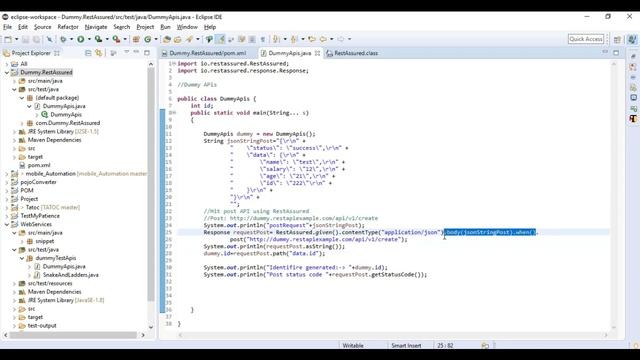The image size is (640, 360).
Task: Open the Debug button dropdown arrow
Action: click(71, 39)
